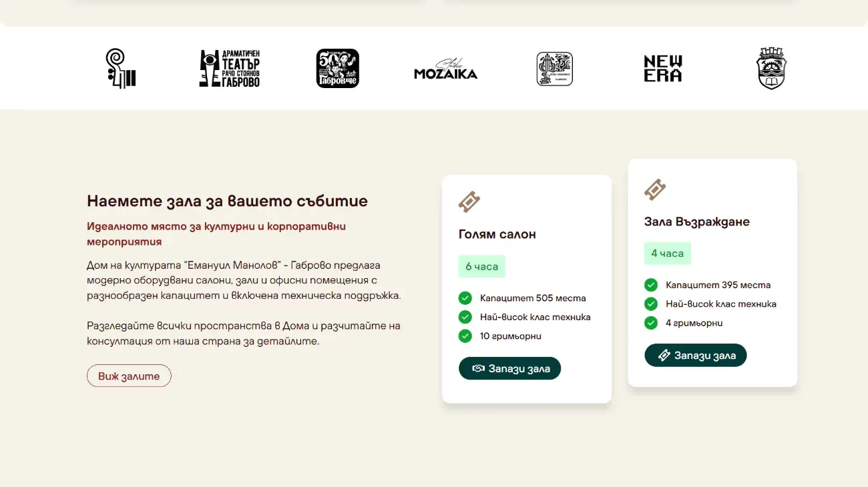Reserve Зала Възраждане with Запази зала
The height and width of the screenshot is (487, 868).
click(696, 355)
